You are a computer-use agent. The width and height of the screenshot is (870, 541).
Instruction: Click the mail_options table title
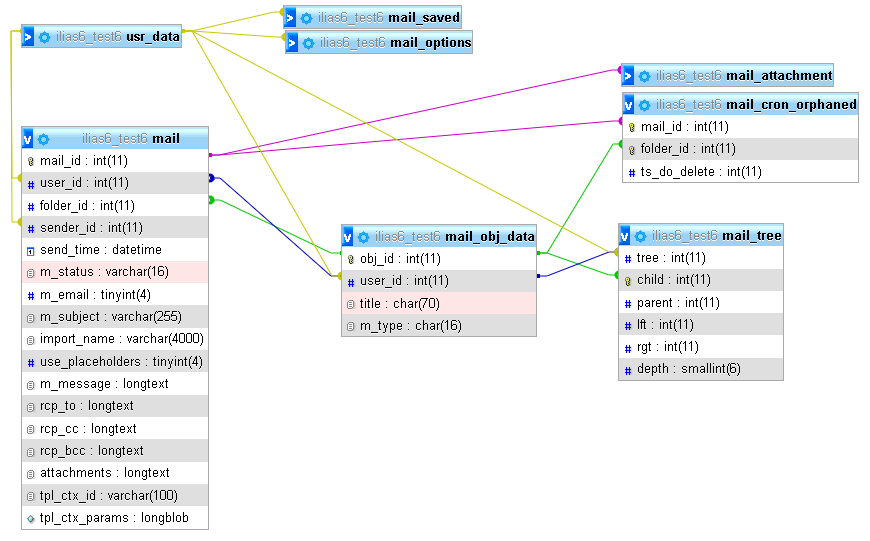[x=430, y=43]
